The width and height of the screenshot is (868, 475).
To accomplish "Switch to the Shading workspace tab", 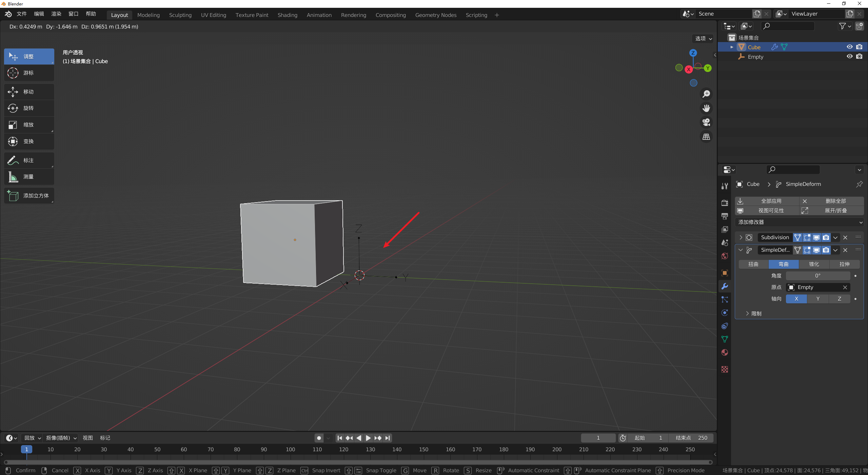I will pos(287,15).
